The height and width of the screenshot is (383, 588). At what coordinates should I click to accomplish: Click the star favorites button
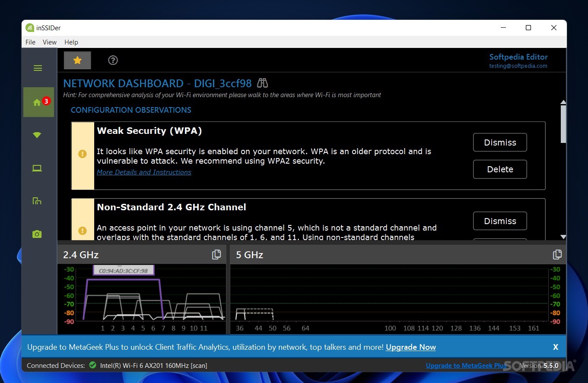(77, 60)
